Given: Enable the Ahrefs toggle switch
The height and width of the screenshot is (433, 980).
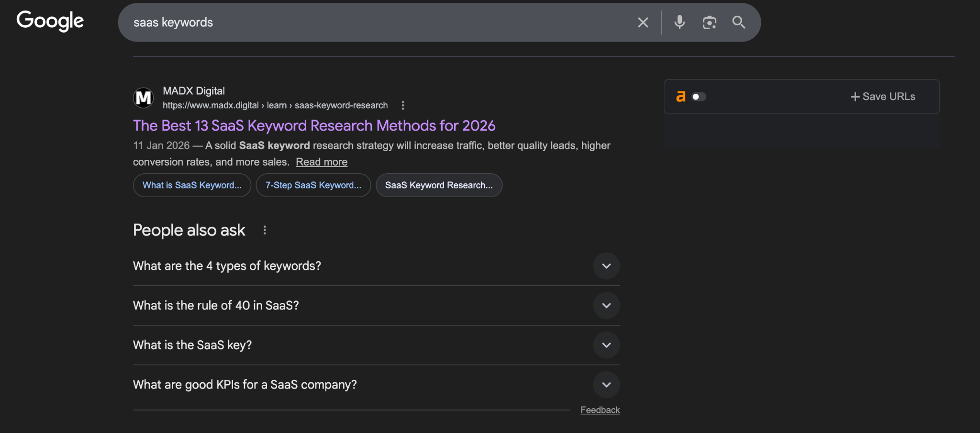Looking at the screenshot, I should coord(699,97).
